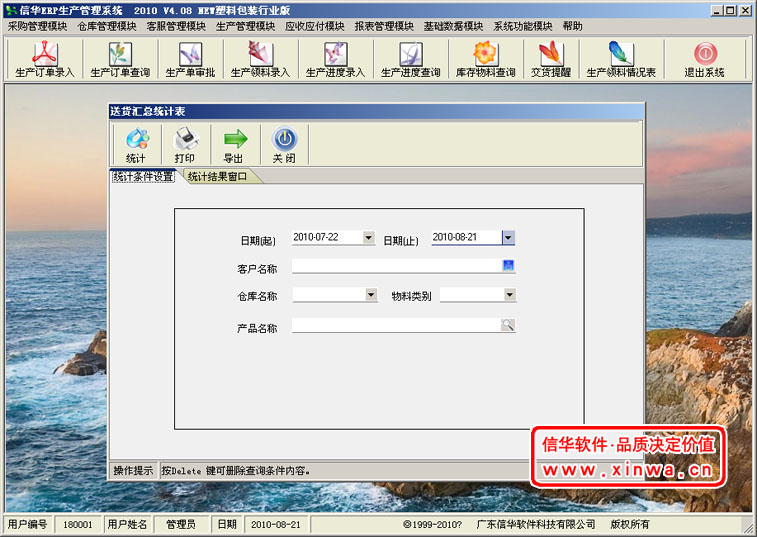Switch to the 统计结果窗口 tab
This screenshot has height=537, width=757.
(218, 177)
